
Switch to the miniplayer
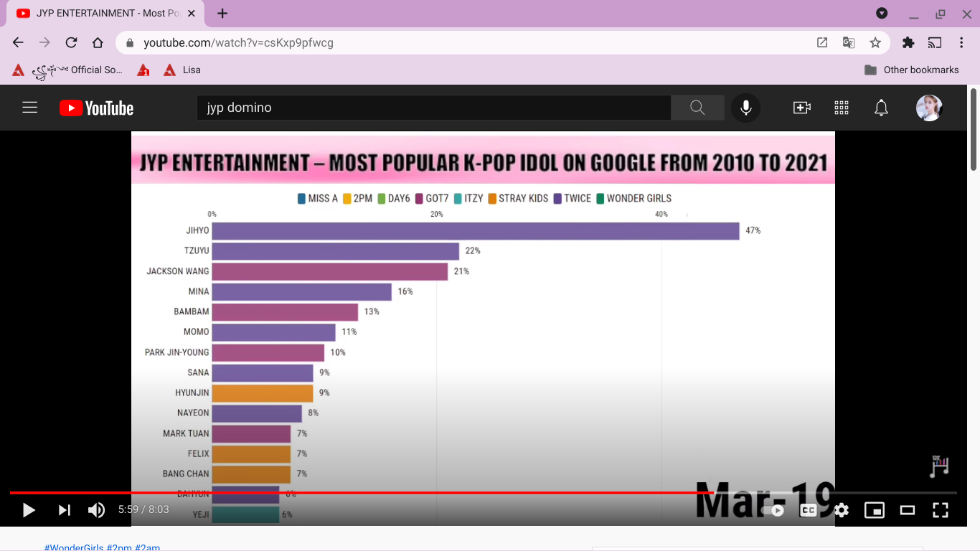coord(875,510)
